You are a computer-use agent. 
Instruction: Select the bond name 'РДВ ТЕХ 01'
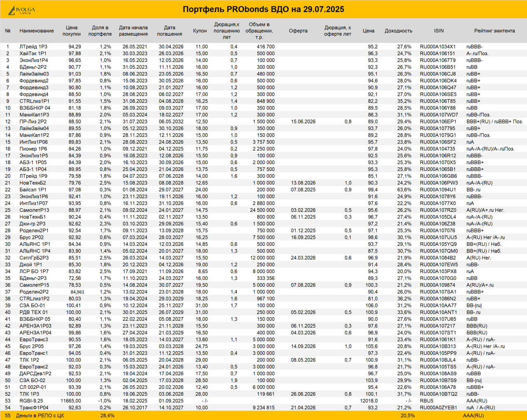[33, 312]
